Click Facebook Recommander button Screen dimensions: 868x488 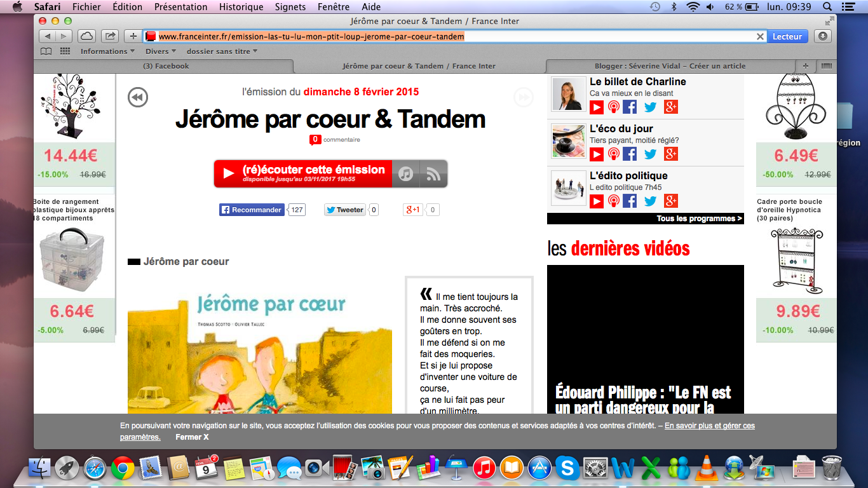coord(252,210)
